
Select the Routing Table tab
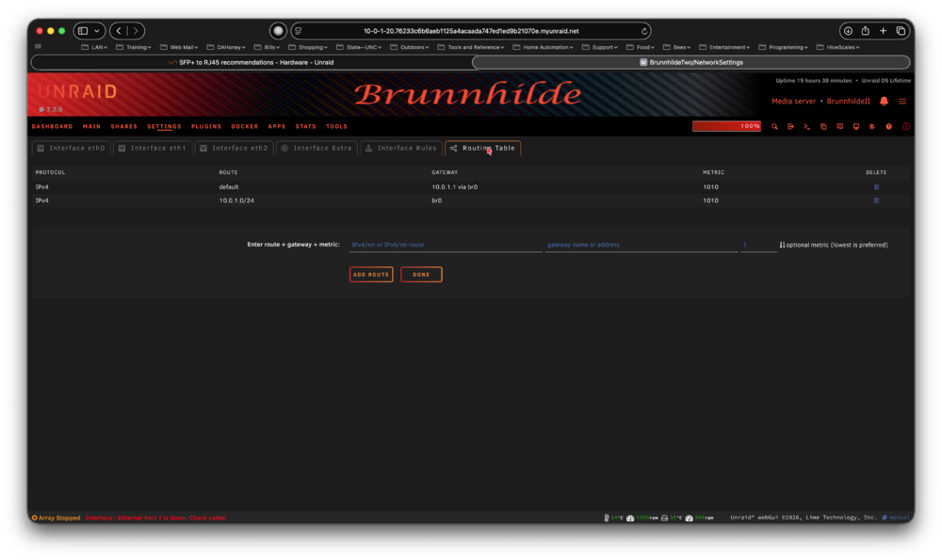(482, 149)
